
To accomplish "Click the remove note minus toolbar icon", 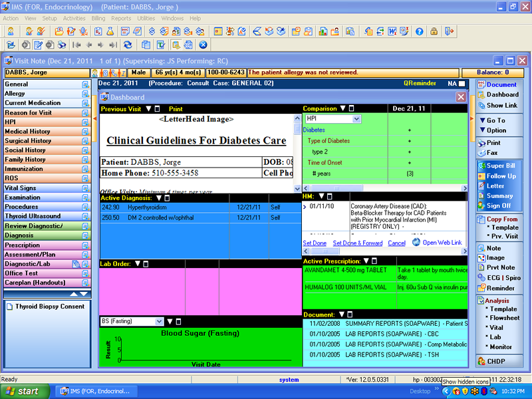I will click(50, 45).
